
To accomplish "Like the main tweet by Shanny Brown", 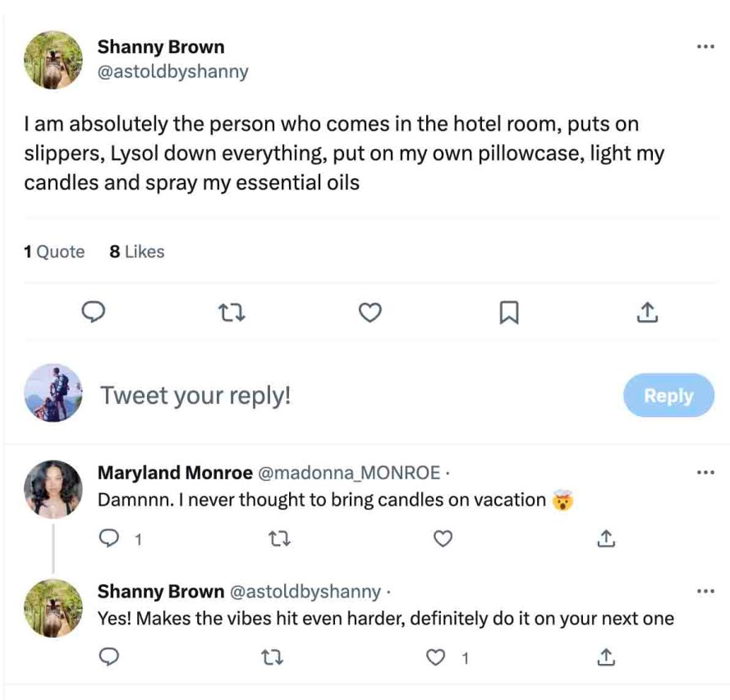I will point(371,312).
